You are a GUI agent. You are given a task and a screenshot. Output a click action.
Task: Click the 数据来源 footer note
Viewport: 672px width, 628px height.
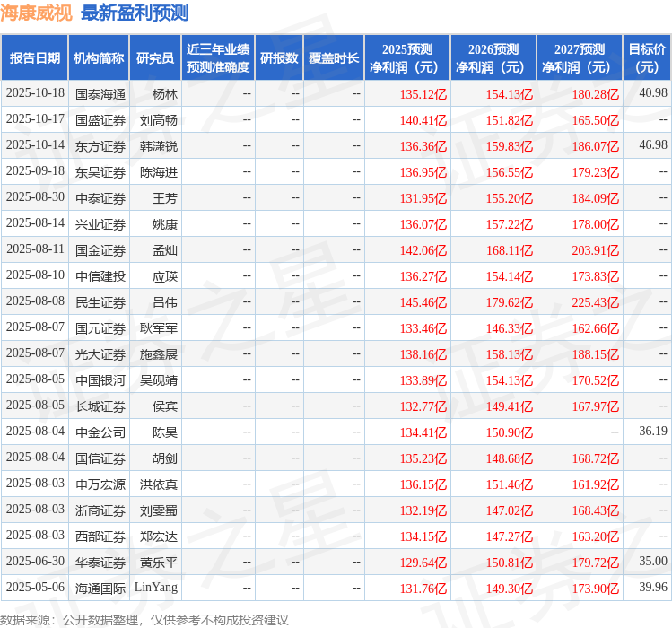pyautogui.click(x=144, y=620)
